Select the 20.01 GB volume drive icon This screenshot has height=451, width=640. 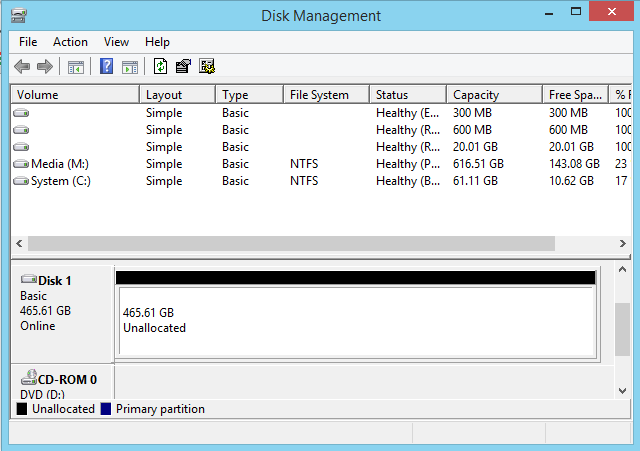click(21, 147)
